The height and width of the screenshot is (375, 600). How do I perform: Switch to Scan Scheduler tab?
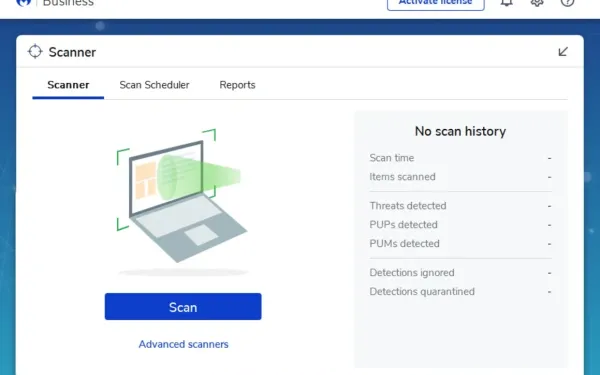154,85
